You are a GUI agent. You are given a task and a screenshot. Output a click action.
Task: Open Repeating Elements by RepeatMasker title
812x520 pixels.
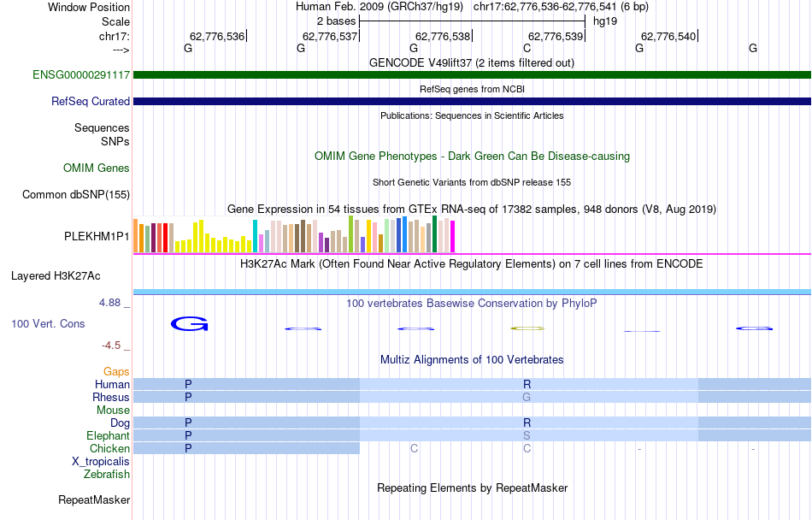472,487
